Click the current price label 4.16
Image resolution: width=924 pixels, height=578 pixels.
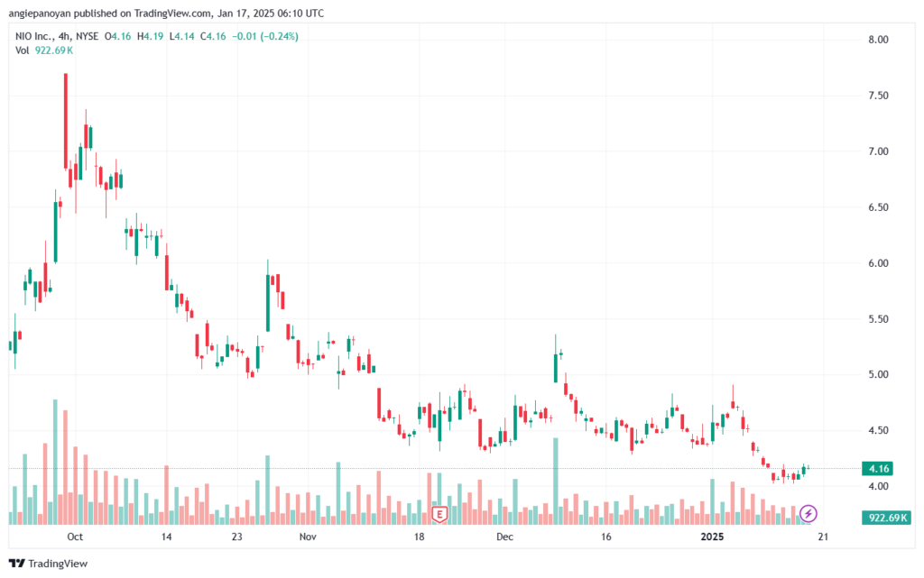[877, 469]
